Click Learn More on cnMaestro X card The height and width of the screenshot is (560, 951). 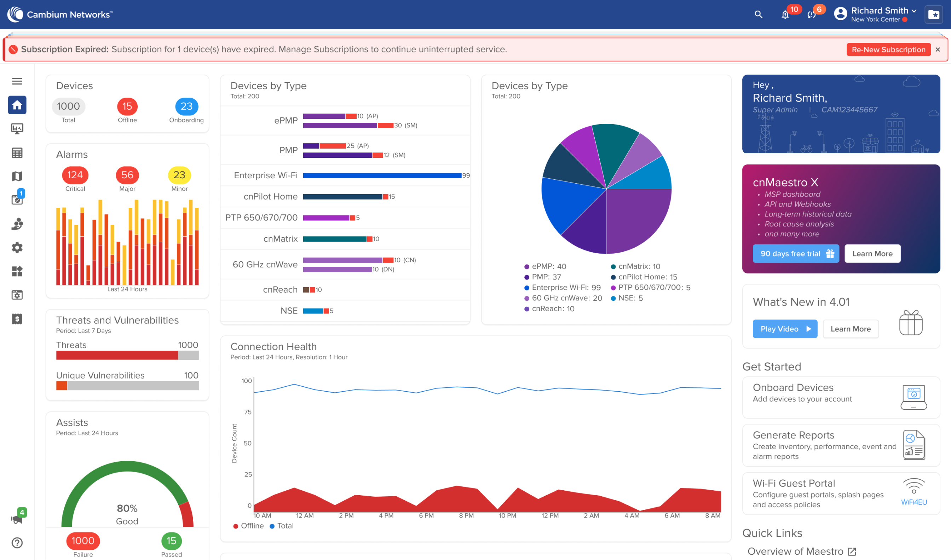(872, 254)
